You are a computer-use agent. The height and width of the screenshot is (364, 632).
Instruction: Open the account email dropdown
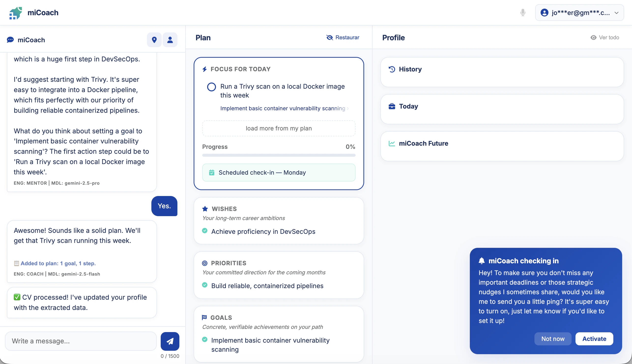pos(579,13)
